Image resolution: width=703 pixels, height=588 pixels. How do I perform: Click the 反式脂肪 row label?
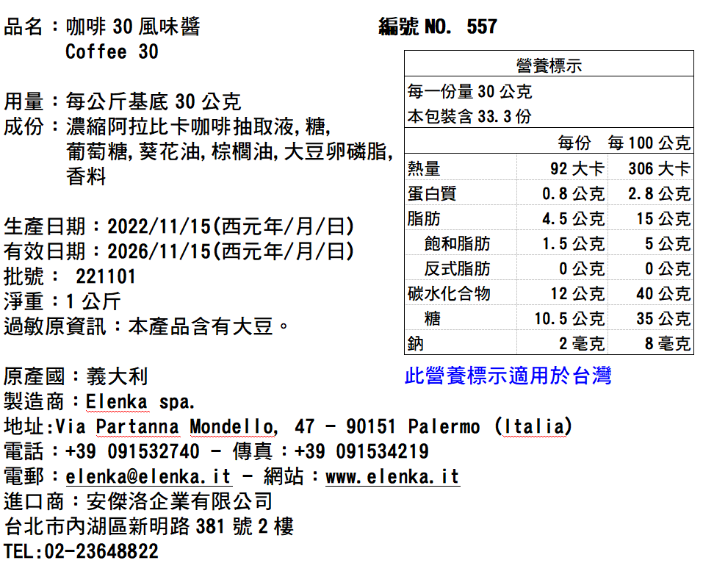(457, 268)
